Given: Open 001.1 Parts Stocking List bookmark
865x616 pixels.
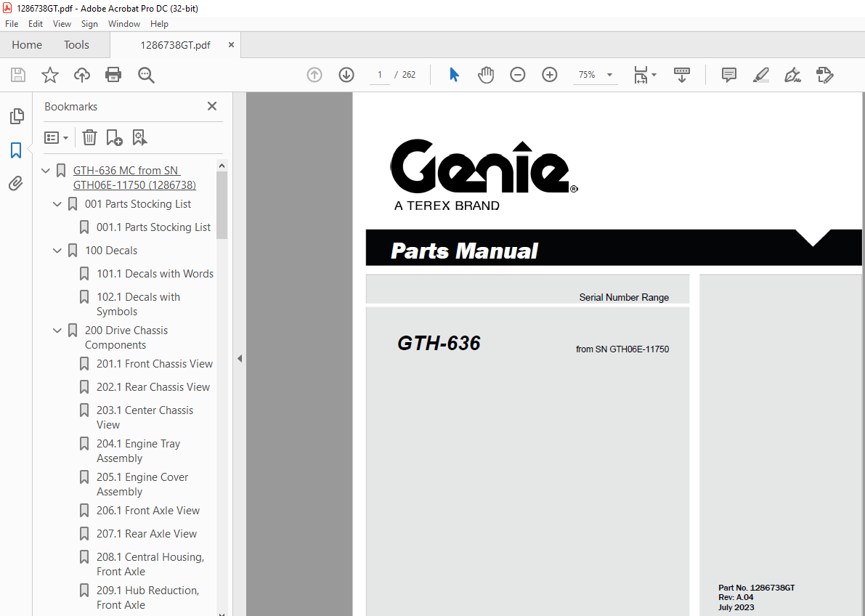Looking at the screenshot, I should (153, 227).
